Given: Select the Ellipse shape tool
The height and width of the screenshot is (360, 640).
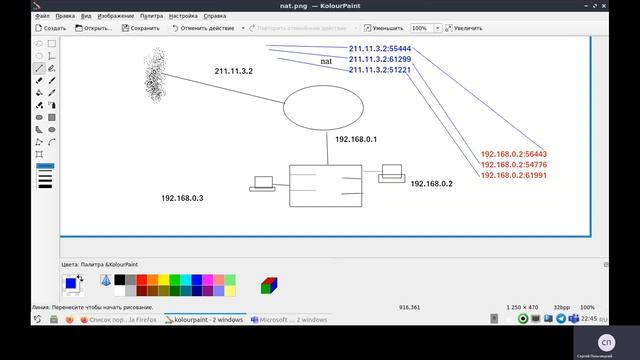Looking at the screenshot, I should click(x=52, y=129).
